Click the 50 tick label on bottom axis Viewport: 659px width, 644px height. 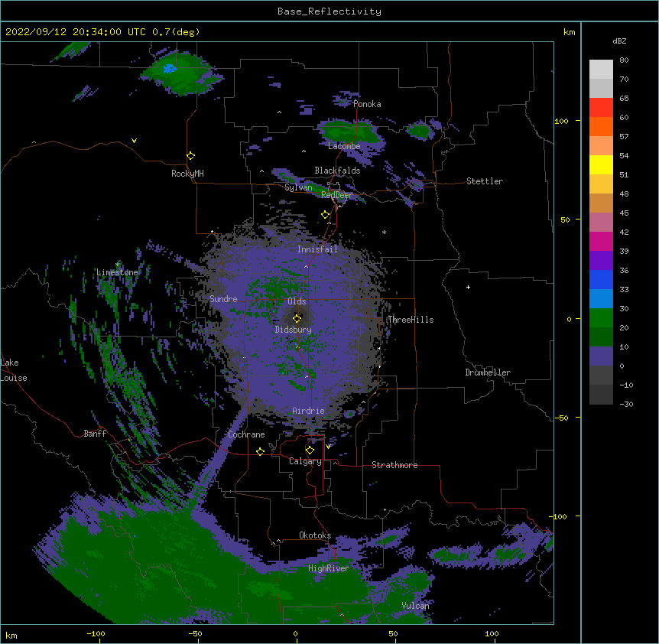(393, 633)
